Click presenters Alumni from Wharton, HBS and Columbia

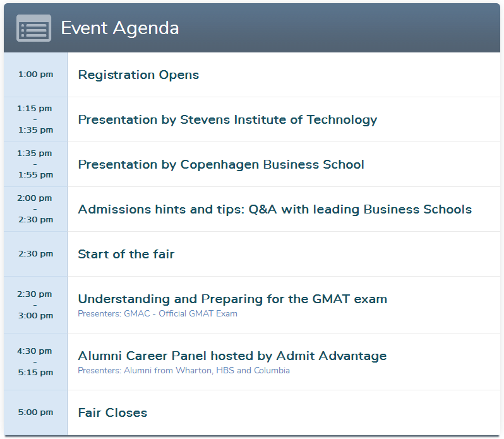click(x=184, y=370)
